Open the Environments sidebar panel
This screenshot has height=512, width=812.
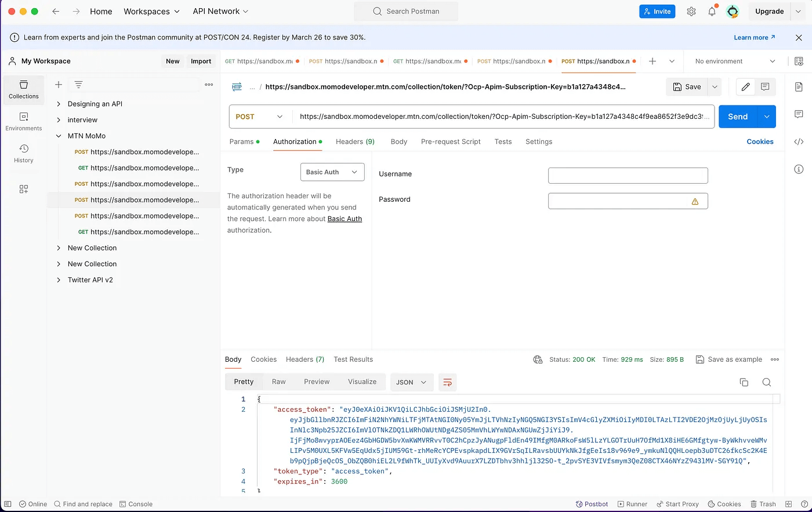click(x=24, y=121)
